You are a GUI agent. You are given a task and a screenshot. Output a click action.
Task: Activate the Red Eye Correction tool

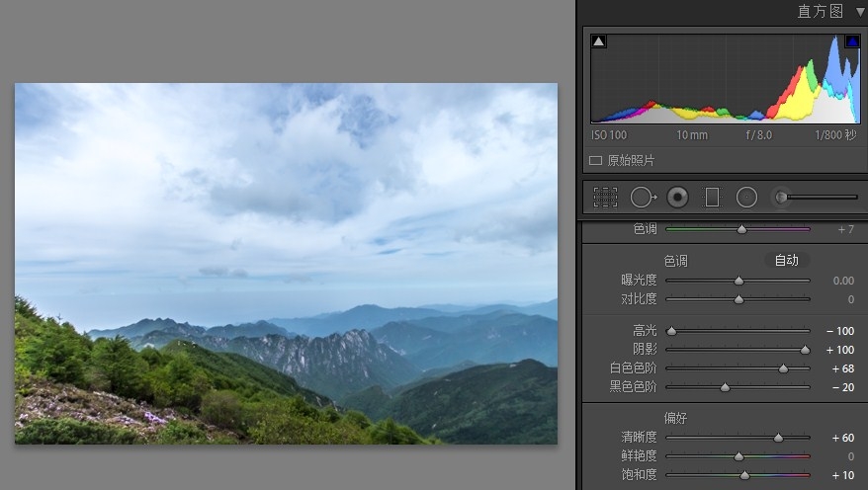[x=677, y=198]
